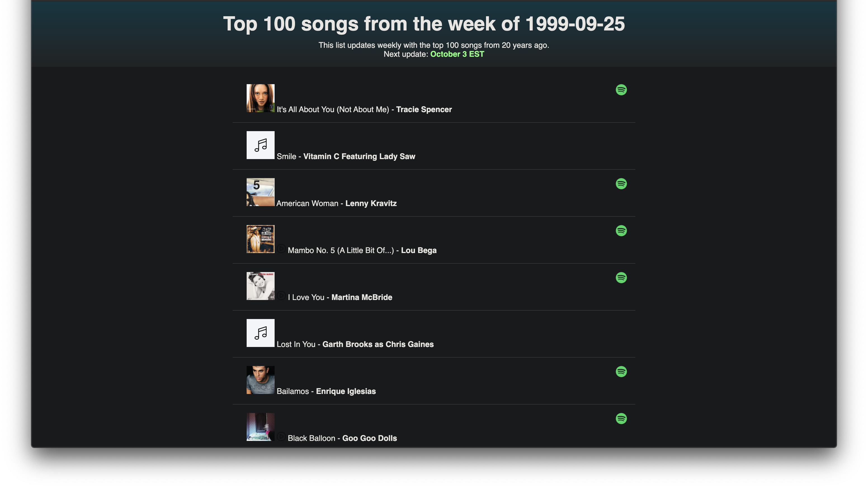Click Spotify icon beside American Woman
Viewport: 868px width, 489px height.
pos(621,184)
